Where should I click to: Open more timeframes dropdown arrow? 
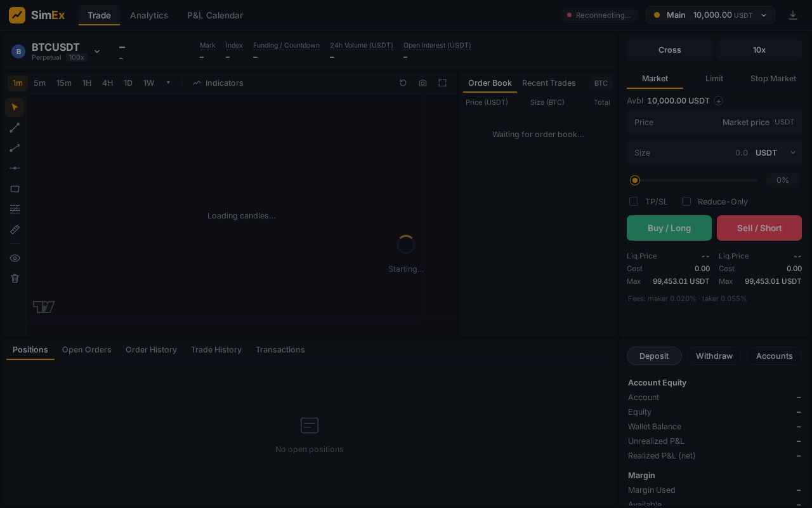tap(168, 83)
